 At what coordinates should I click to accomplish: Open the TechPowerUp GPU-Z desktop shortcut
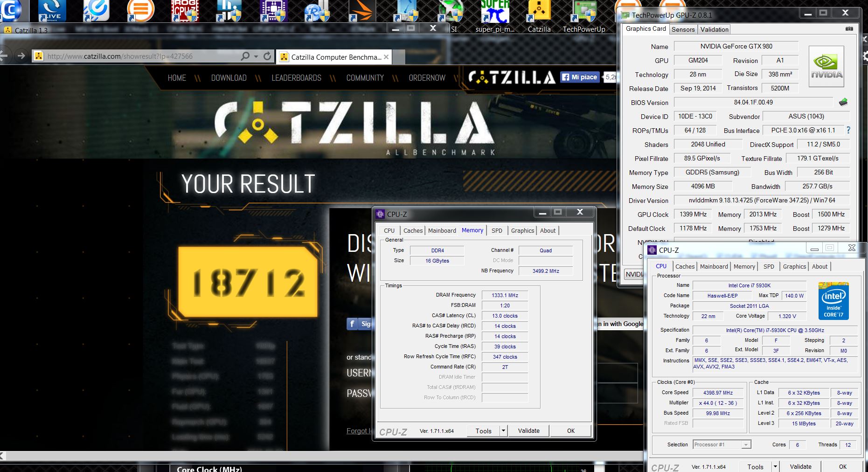coord(584,17)
